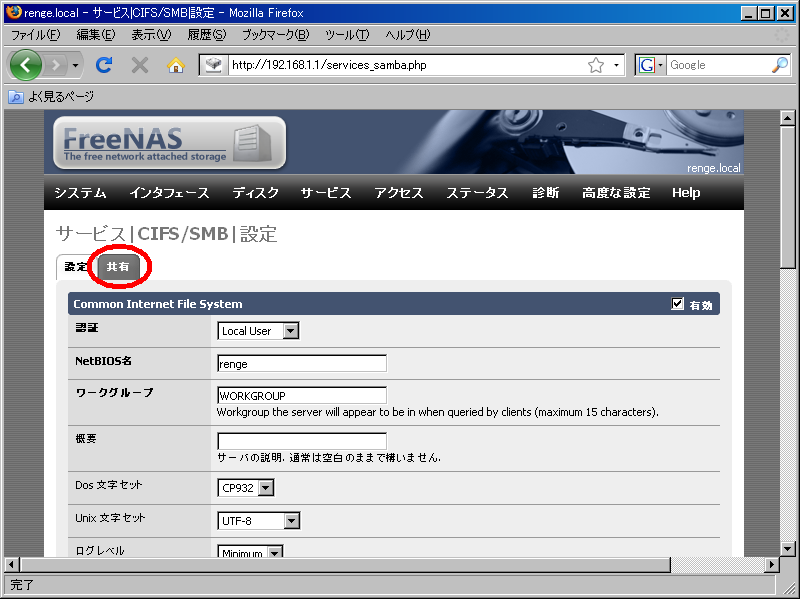Open the ステータス navigation menu

pos(477,193)
